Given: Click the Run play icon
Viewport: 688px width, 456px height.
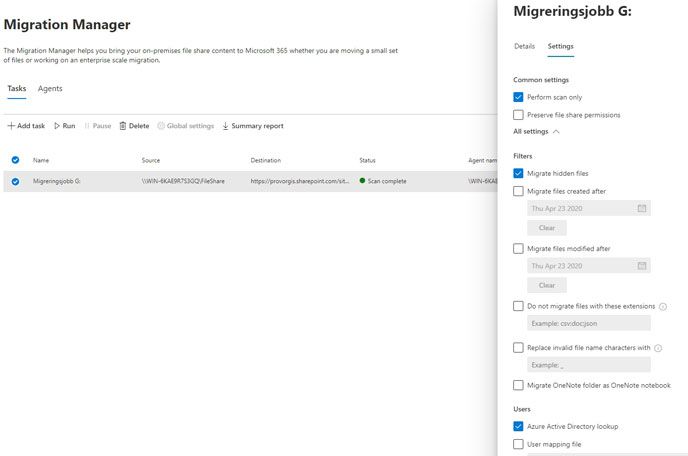Looking at the screenshot, I should (56, 126).
